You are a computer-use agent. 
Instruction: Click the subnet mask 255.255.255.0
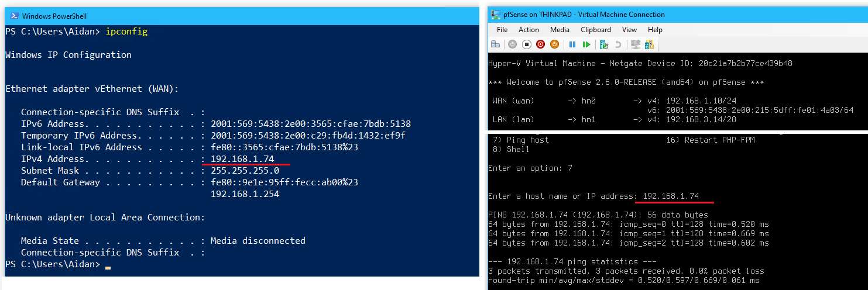coord(245,171)
